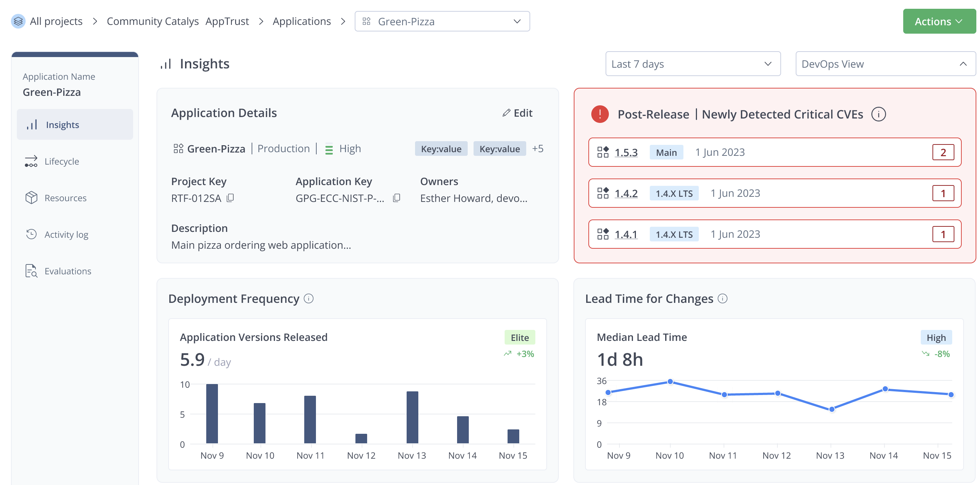Open the Green-Pizza application dropdown

click(442, 21)
